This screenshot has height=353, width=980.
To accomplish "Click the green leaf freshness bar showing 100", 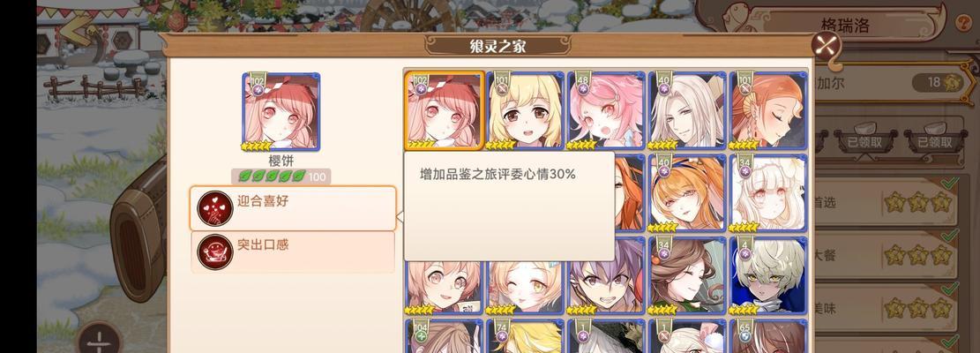I will coord(281,176).
